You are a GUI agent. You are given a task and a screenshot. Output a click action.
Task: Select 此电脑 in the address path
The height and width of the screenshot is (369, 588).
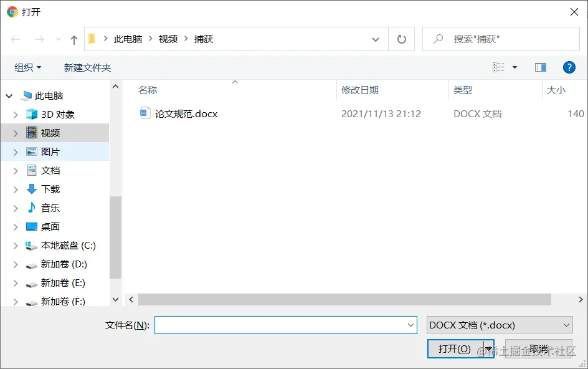(128, 39)
